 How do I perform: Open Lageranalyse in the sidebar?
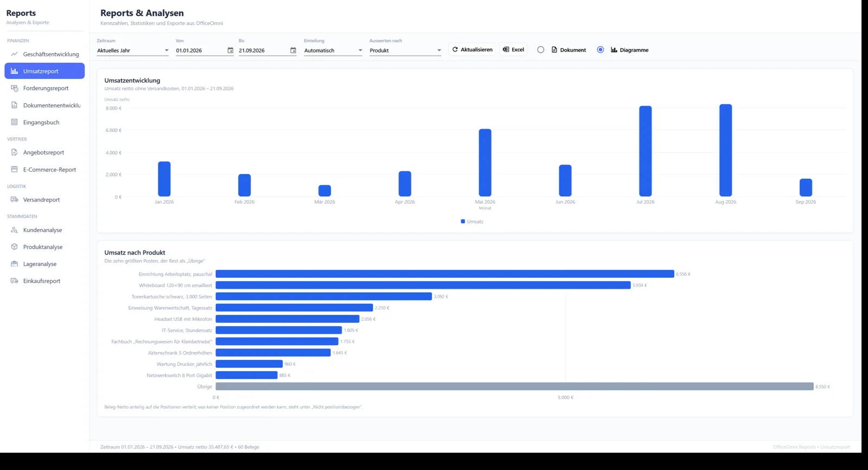(x=44, y=264)
